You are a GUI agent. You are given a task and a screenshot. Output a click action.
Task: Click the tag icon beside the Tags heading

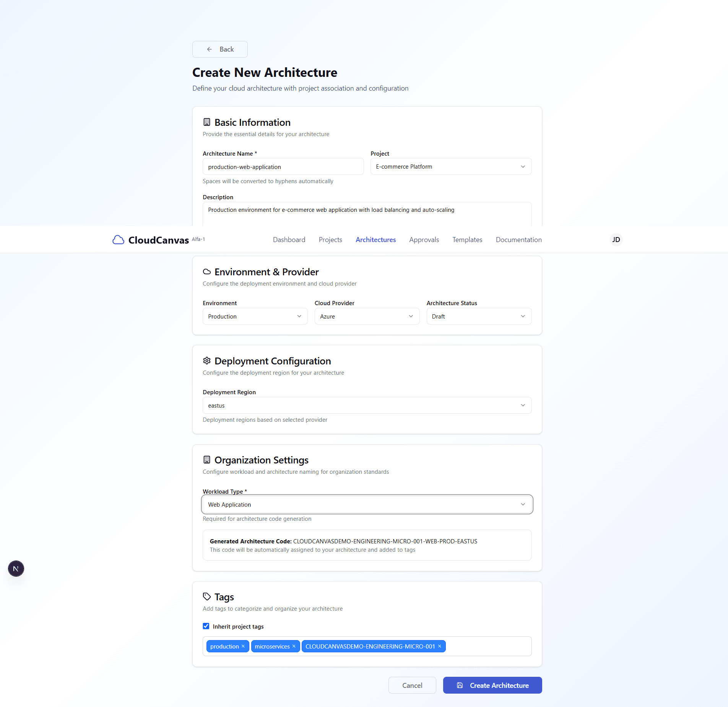click(207, 596)
